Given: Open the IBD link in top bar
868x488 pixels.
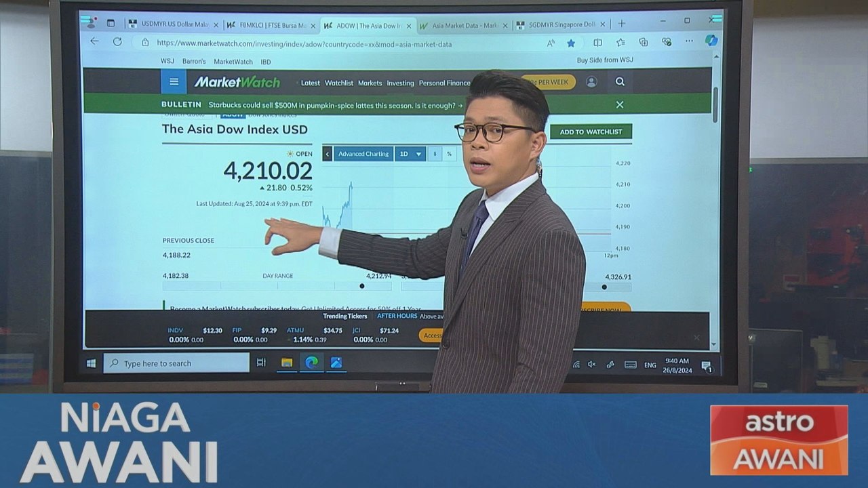Looking at the screenshot, I should point(266,62).
